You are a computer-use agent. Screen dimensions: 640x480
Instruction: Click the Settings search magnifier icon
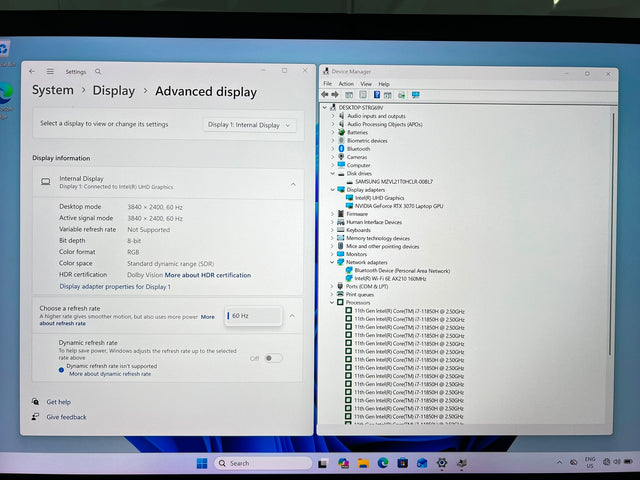point(98,71)
